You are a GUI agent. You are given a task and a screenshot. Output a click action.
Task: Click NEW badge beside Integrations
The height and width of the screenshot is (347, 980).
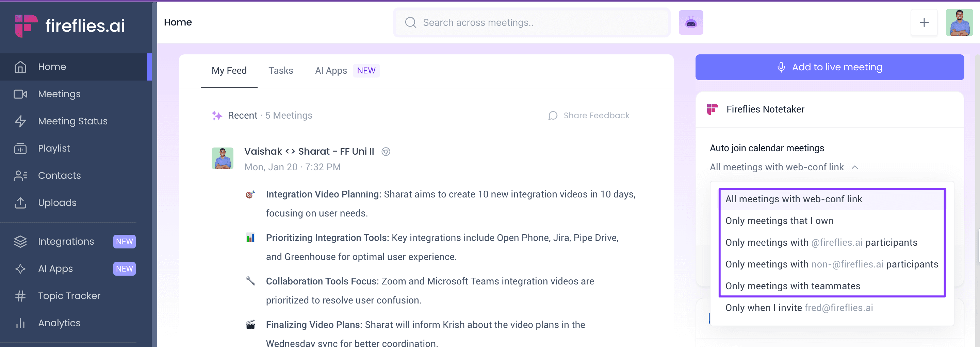(x=125, y=242)
